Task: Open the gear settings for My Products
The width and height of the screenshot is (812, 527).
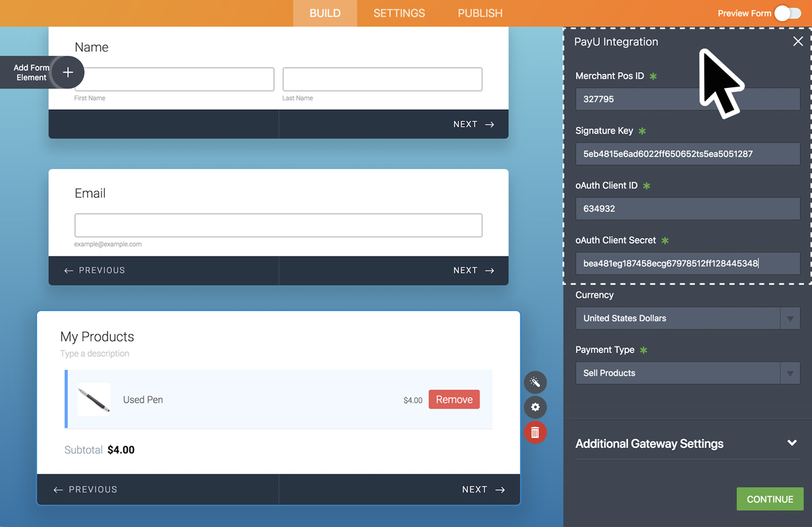Action: tap(535, 407)
